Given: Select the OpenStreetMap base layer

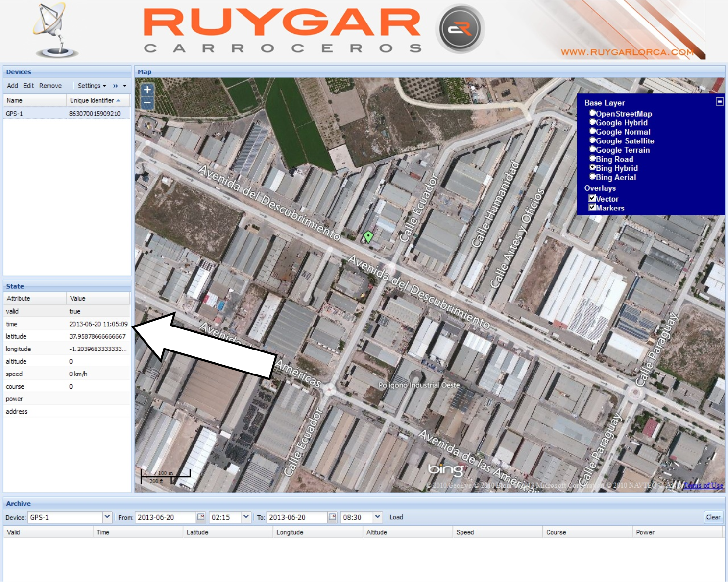Looking at the screenshot, I should (593, 113).
